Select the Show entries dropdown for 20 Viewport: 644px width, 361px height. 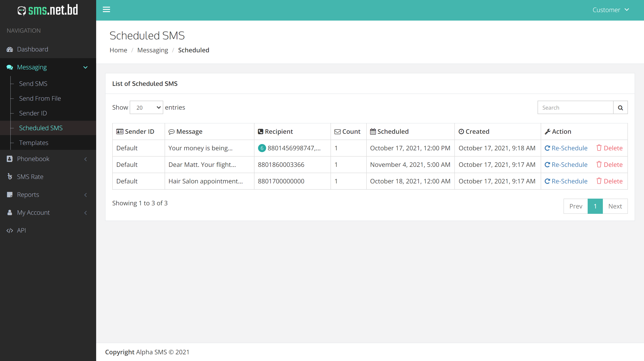coord(146,108)
